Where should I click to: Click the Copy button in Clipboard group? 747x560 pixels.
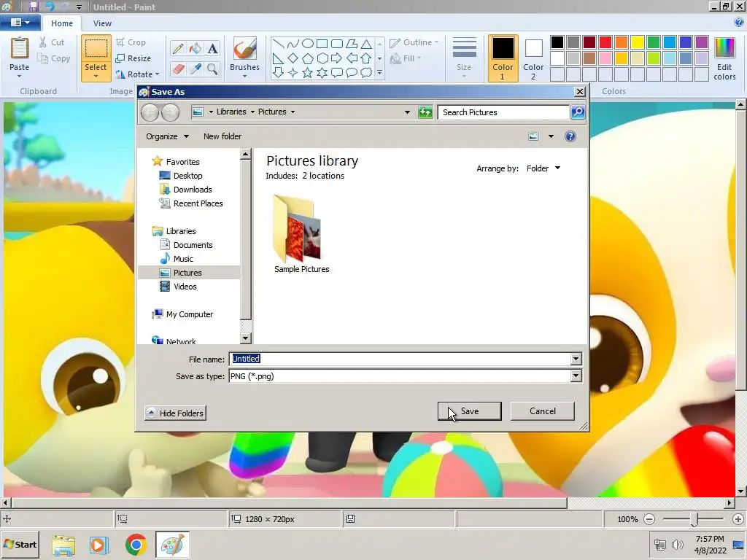click(x=54, y=58)
